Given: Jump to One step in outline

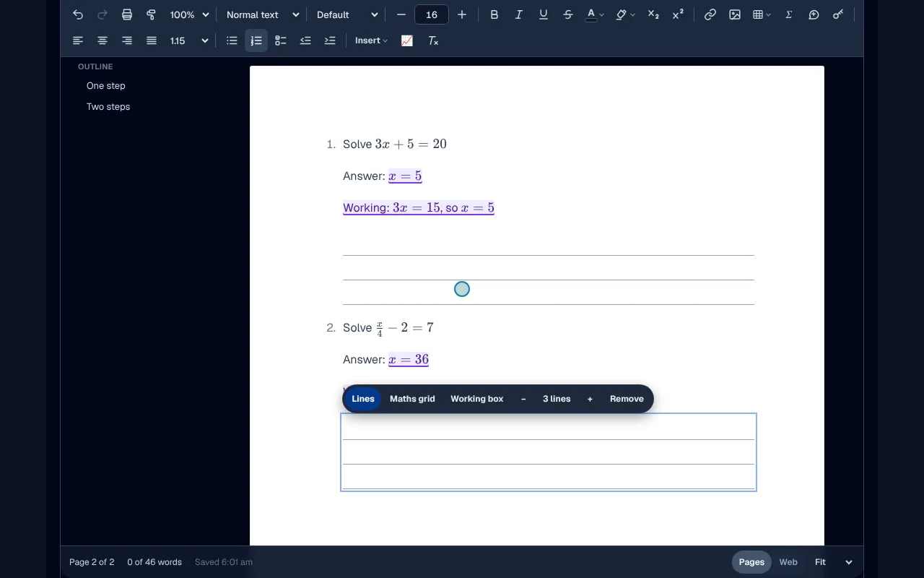Looking at the screenshot, I should click(x=106, y=85).
